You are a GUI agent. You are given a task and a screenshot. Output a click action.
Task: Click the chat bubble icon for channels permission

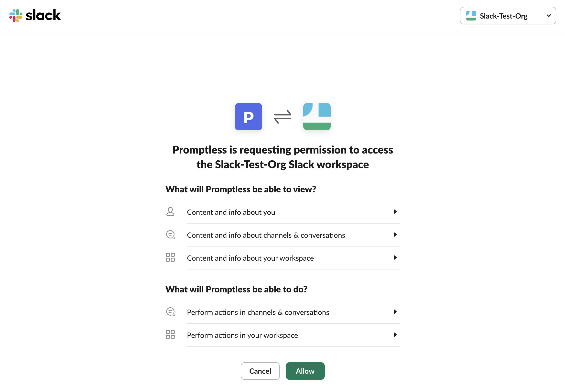pyautogui.click(x=170, y=235)
